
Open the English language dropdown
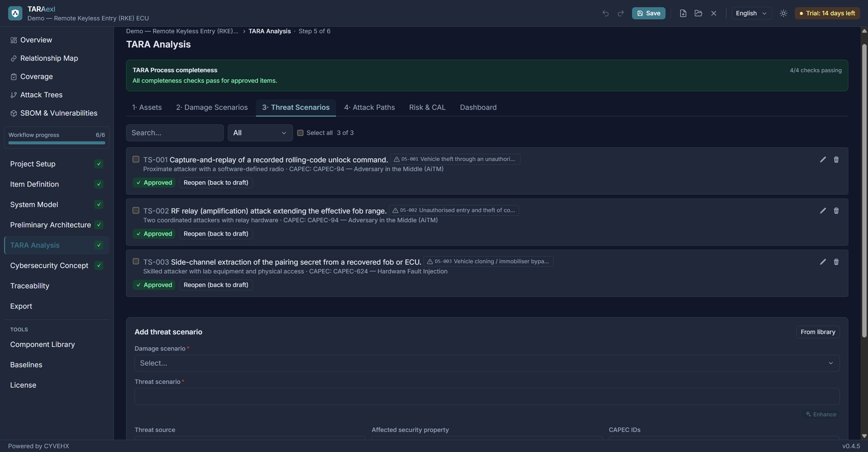(x=751, y=13)
